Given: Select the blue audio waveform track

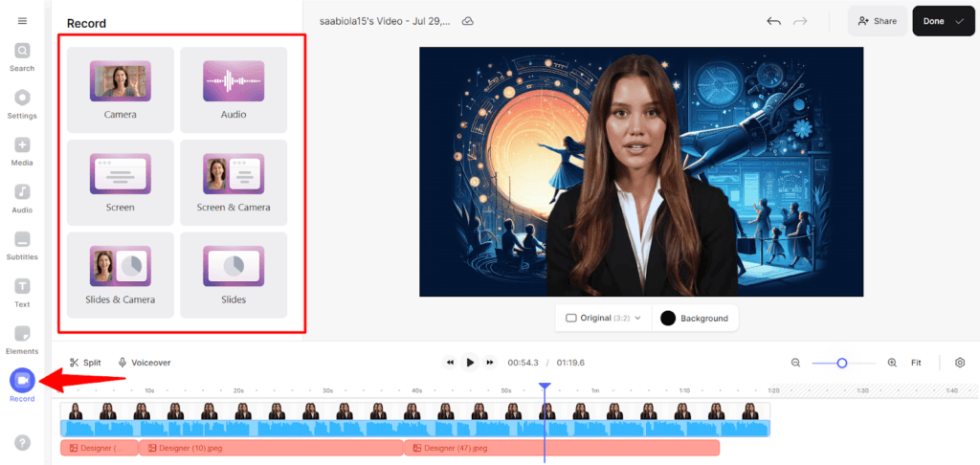Looking at the screenshot, I should (415, 428).
